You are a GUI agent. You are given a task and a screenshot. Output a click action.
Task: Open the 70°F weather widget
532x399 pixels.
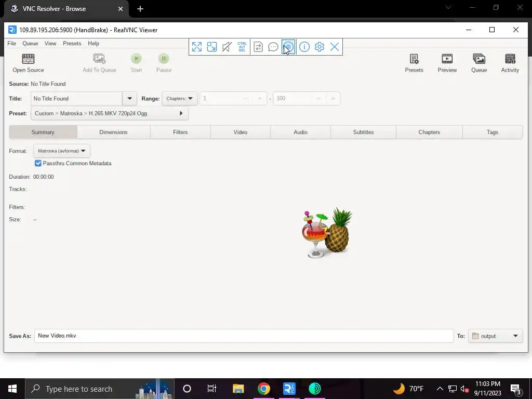pyautogui.click(x=408, y=389)
